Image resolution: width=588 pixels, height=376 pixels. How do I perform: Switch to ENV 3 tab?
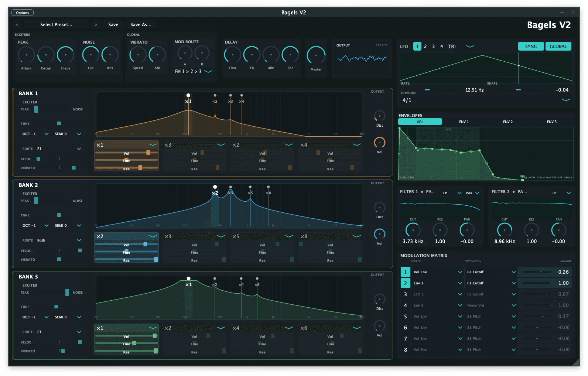tap(552, 122)
